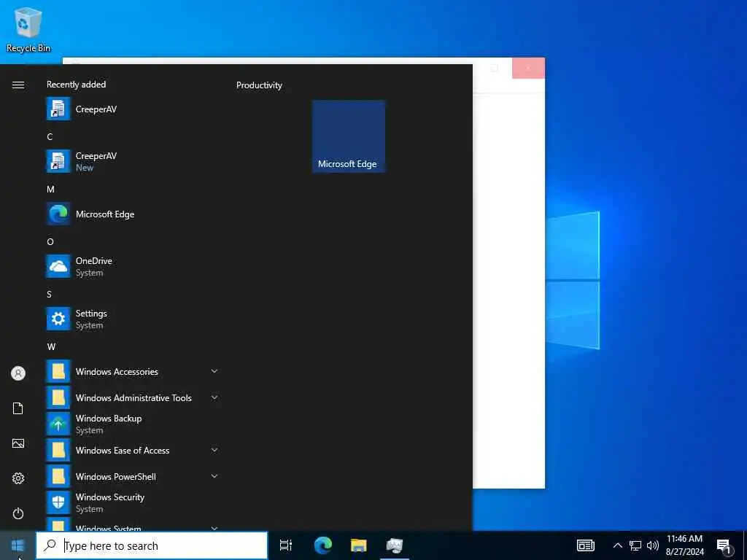Switch to the running app on taskbar
The width and height of the screenshot is (747, 560).
395,545
